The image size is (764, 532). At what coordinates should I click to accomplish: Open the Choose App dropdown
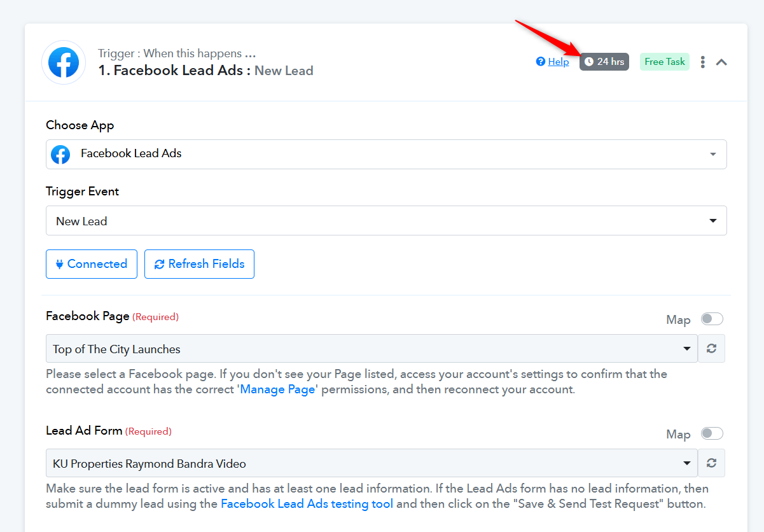point(386,154)
